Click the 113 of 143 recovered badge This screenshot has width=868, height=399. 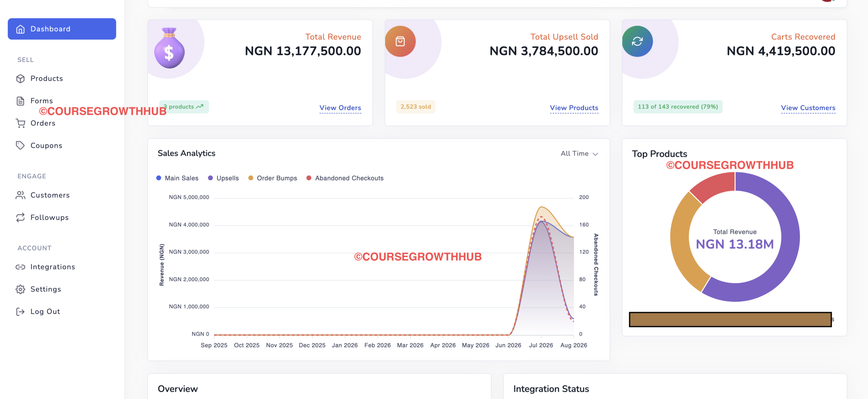[678, 107]
